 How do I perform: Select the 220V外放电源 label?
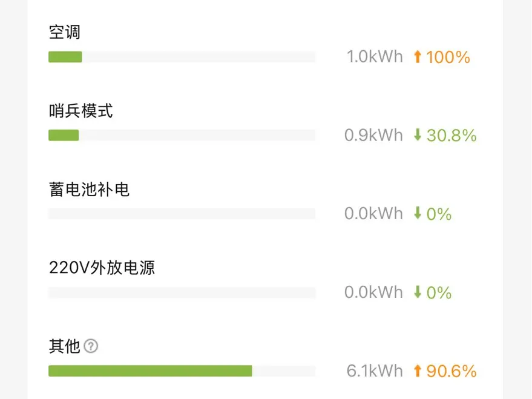102,268
